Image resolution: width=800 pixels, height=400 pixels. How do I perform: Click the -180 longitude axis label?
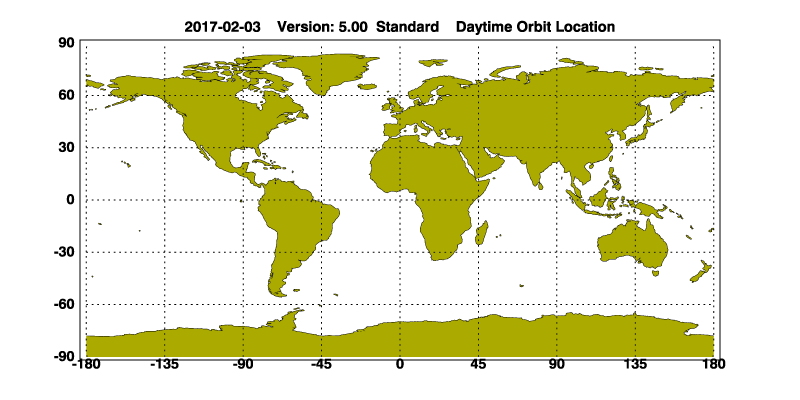point(85,365)
